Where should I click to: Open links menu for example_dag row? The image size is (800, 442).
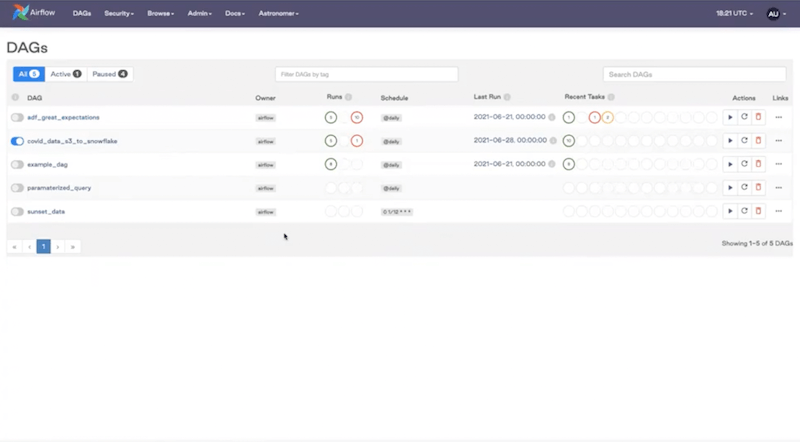779,164
